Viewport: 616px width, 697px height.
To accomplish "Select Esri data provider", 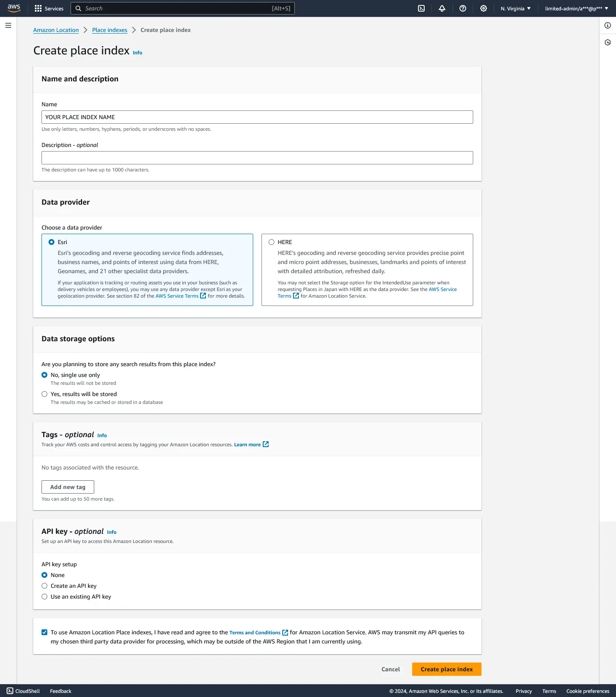I will point(51,242).
